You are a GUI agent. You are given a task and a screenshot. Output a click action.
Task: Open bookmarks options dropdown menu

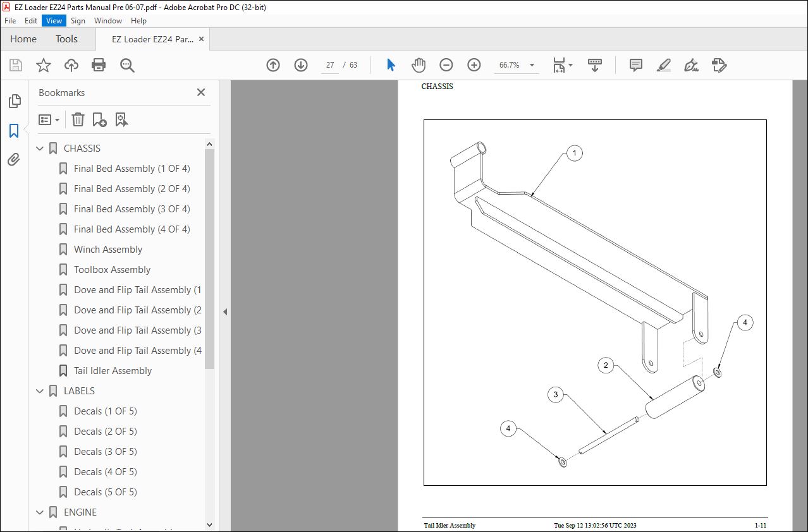49,119
